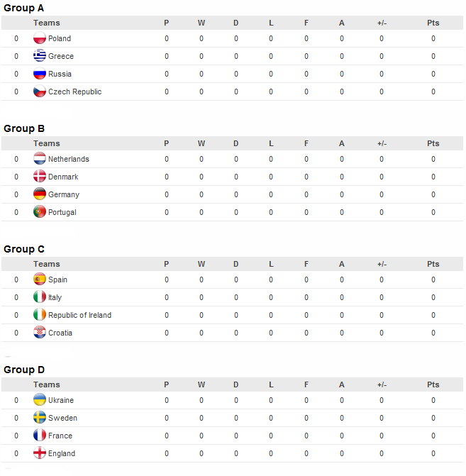Click the Czech Republic flag icon
Image resolution: width=466 pixels, height=476 pixels.
[x=40, y=92]
